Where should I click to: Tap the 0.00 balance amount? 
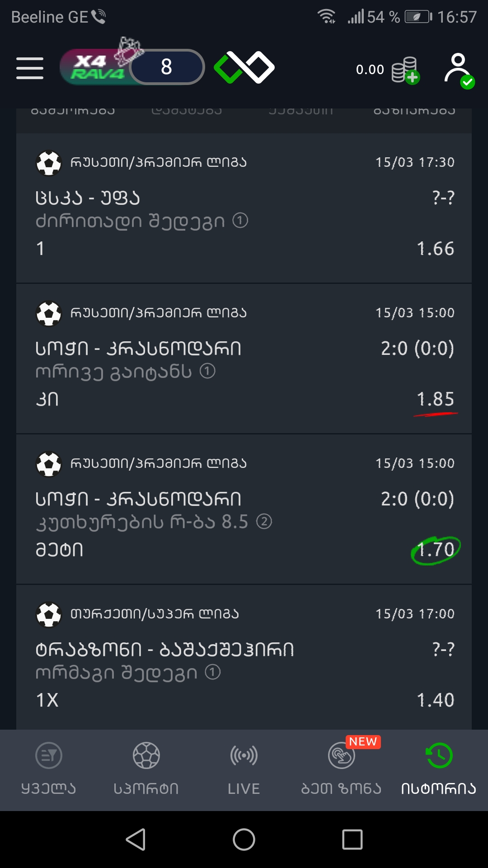[370, 70]
